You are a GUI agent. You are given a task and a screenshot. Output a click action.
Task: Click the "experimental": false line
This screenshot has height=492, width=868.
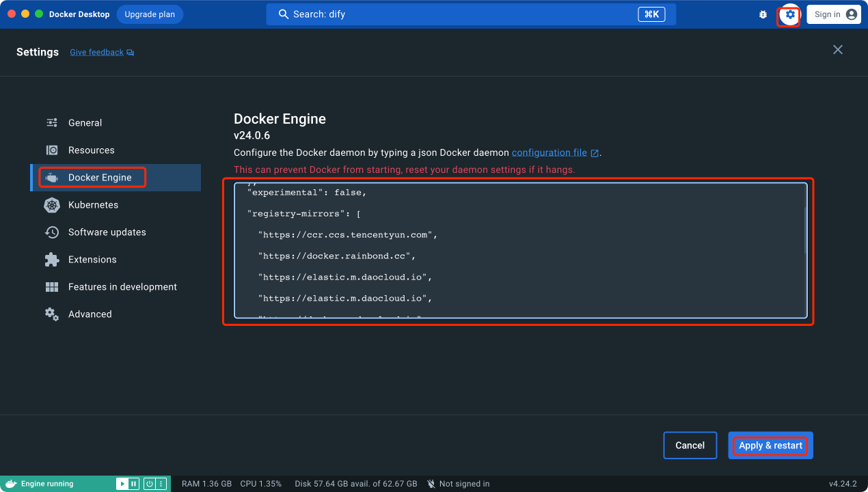click(307, 193)
